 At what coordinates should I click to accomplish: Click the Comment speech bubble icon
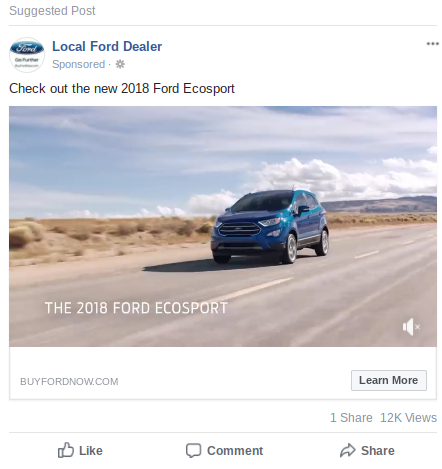click(193, 451)
